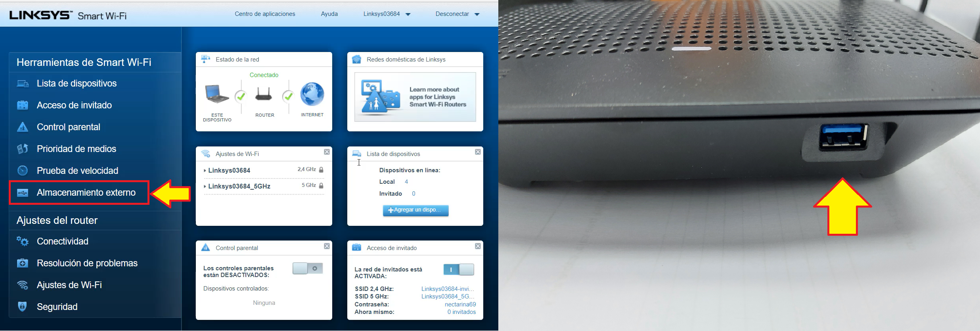This screenshot has width=980, height=331.
Task: Open Centro de aplicaciones in top menu
Action: 265,14
